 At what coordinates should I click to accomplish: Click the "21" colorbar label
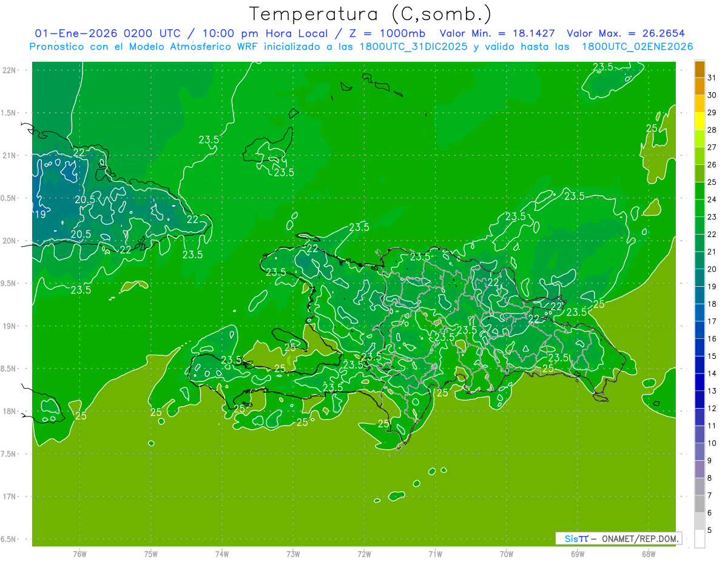(712, 252)
